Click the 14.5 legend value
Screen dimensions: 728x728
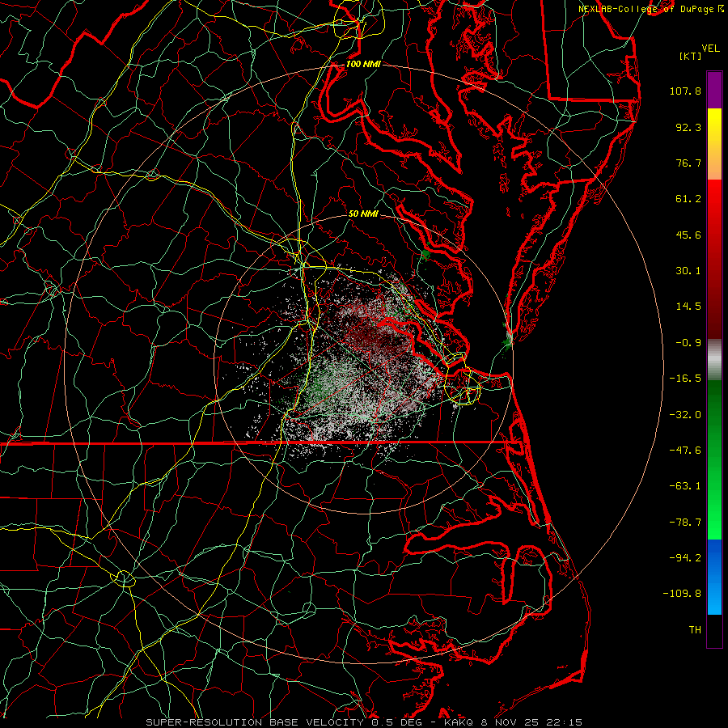[x=688, y=307]
